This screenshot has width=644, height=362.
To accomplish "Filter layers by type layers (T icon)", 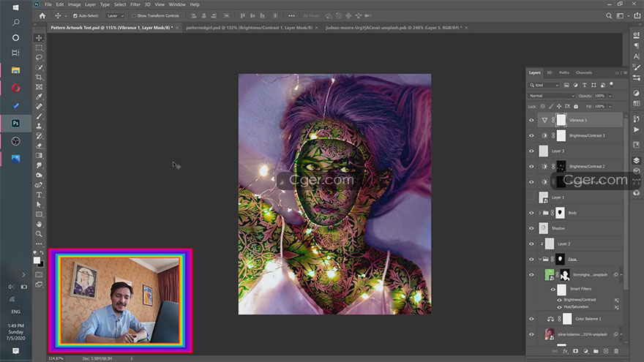I will [585, 85].
